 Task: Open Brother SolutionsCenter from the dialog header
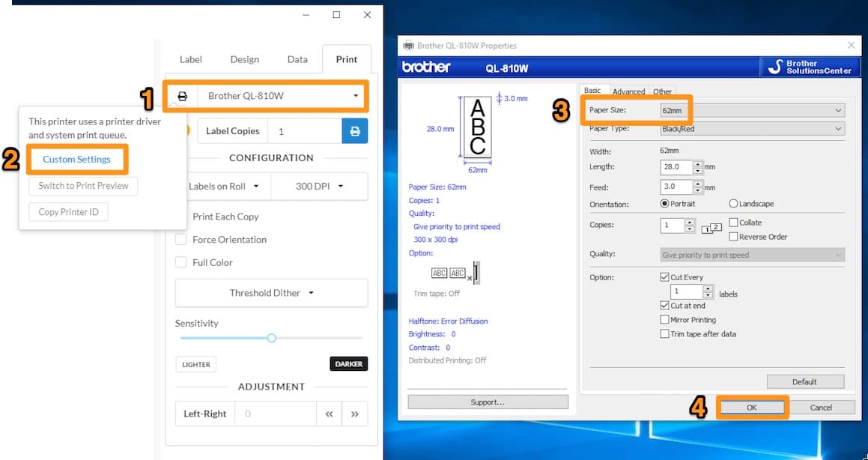[x=810, y=66]
